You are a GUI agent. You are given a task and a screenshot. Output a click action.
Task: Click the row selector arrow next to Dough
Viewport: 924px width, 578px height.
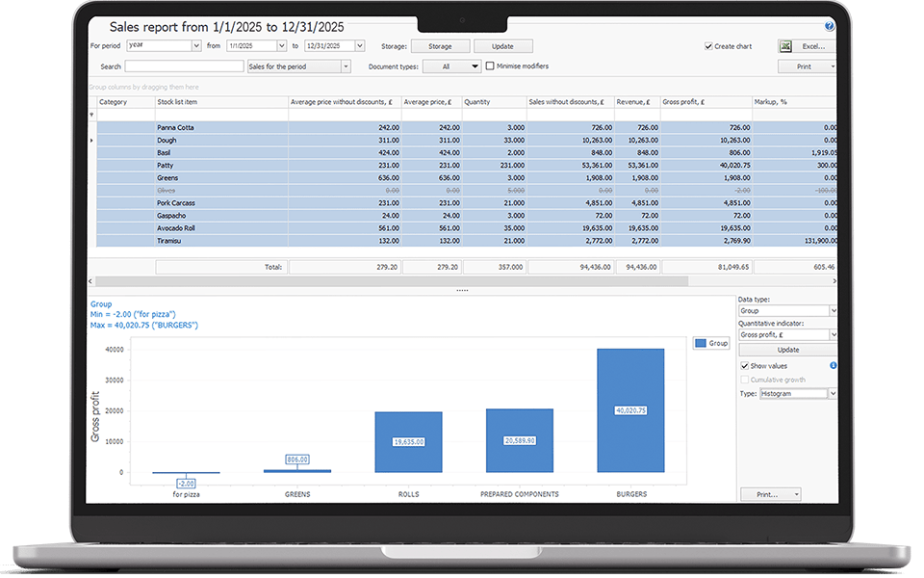91,138
